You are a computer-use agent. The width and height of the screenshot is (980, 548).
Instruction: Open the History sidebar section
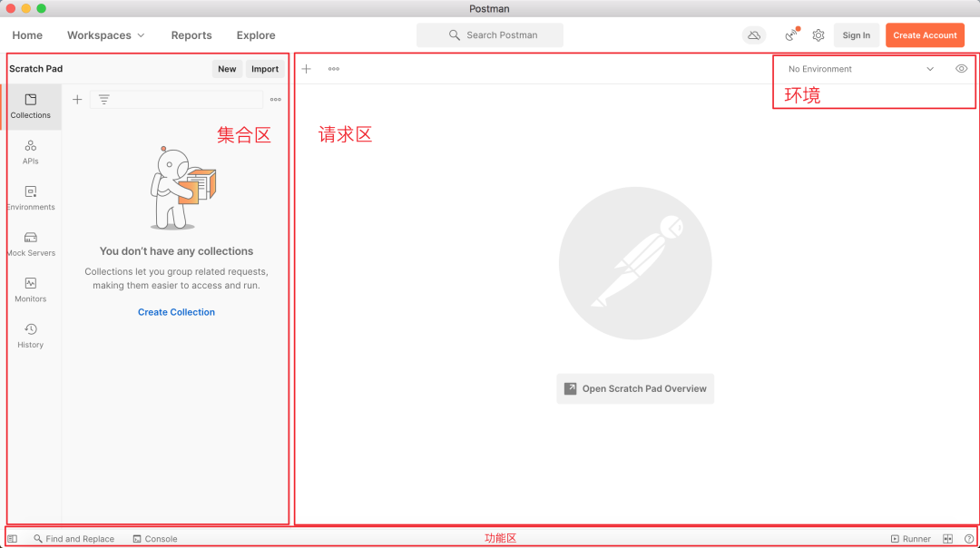tap(31, 337)
